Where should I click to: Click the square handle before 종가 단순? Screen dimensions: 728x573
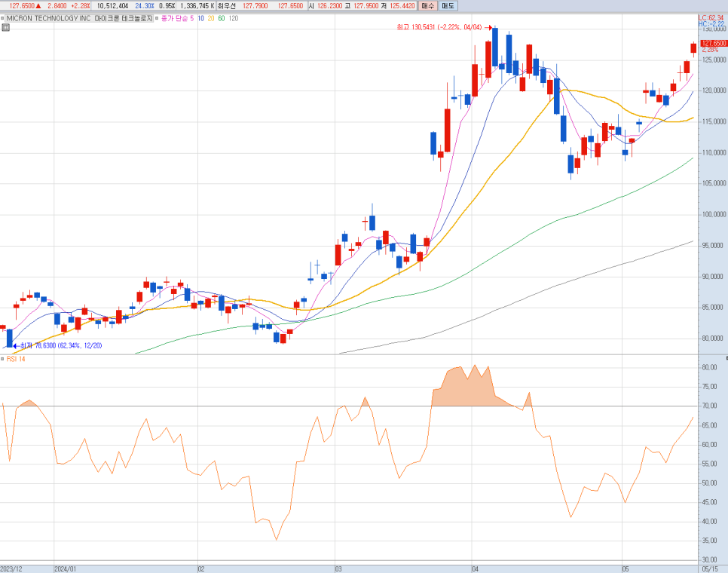[x=157, y=19]
